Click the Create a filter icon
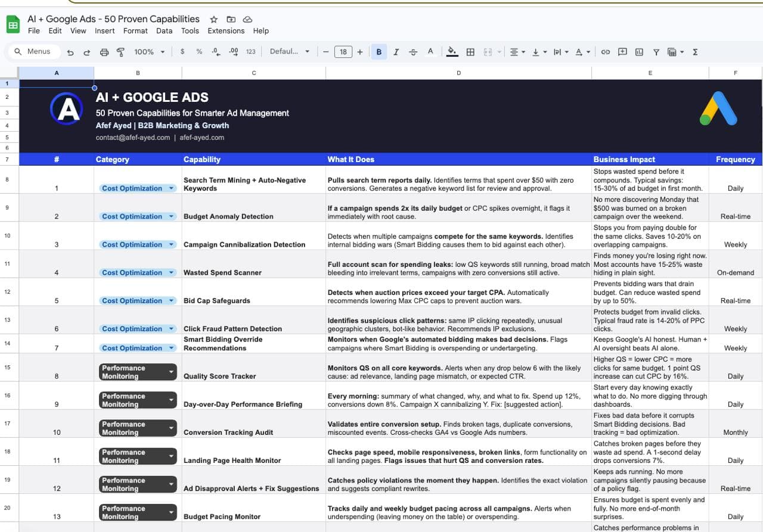 coord(656,52)
